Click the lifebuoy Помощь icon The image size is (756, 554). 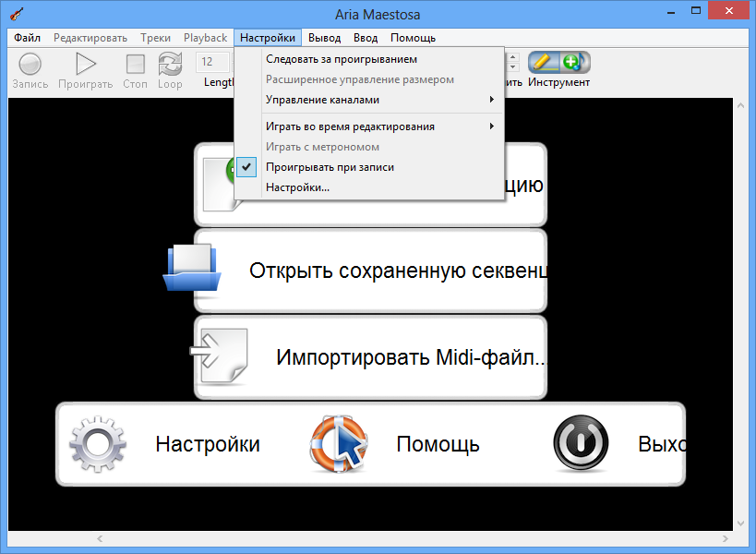(338, 443)
